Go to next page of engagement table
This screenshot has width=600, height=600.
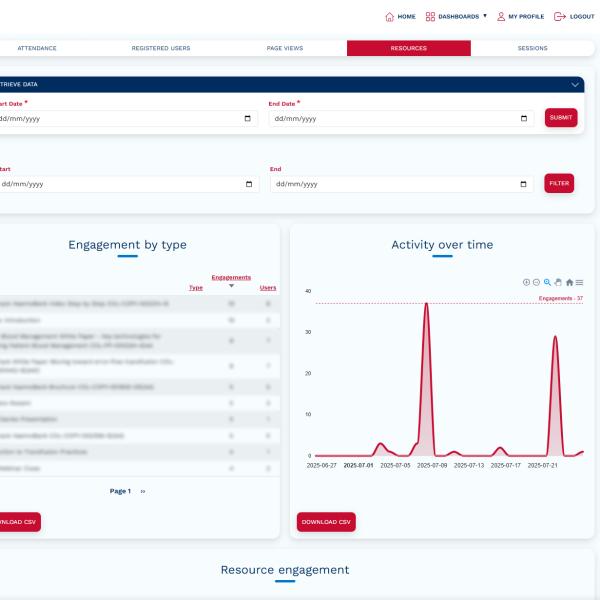coord(143,491)
